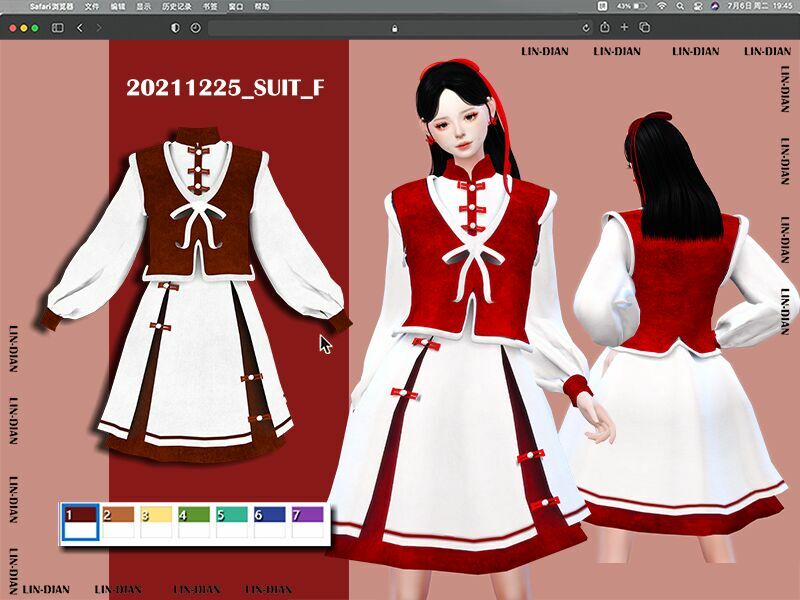The width and height of the screenshot is (800, 600).
Task: Open the Share menu
Action: (x=605, y=27)
